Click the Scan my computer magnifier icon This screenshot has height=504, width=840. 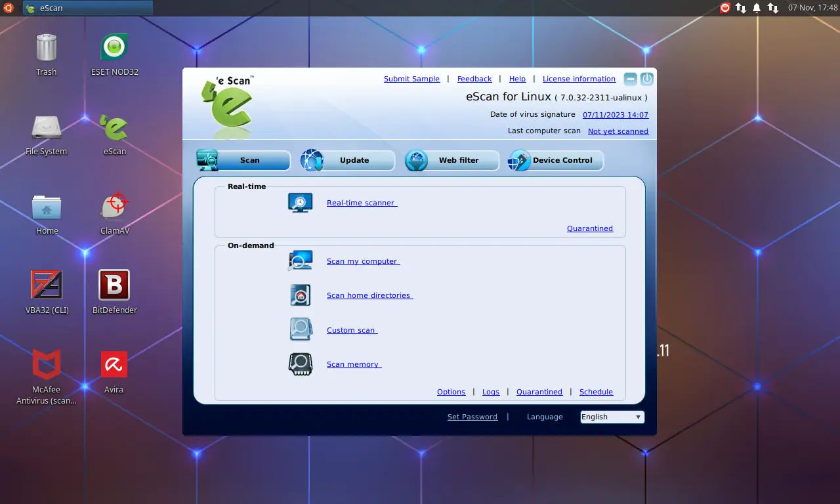300,260
